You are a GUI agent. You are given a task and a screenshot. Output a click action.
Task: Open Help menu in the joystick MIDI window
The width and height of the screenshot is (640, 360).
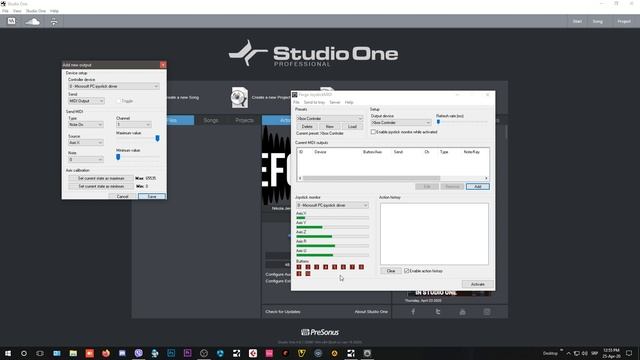click(x=349, y=102)
